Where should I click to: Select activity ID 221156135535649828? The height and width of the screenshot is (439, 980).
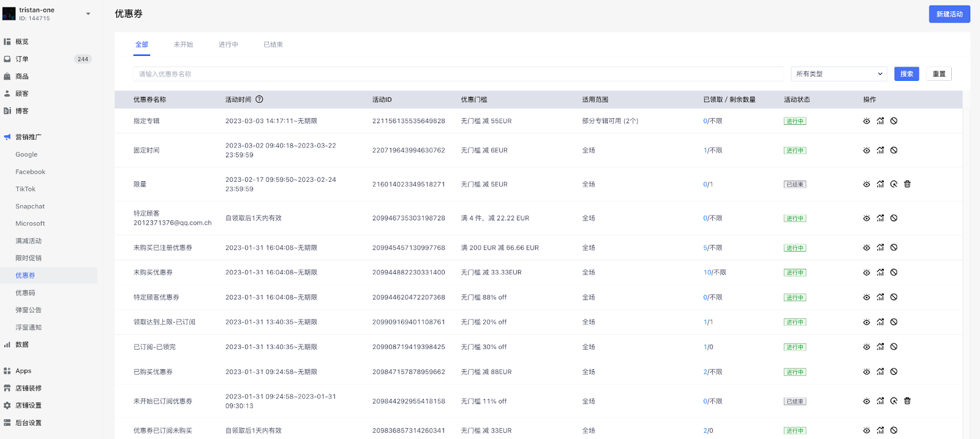coord(409,121)
